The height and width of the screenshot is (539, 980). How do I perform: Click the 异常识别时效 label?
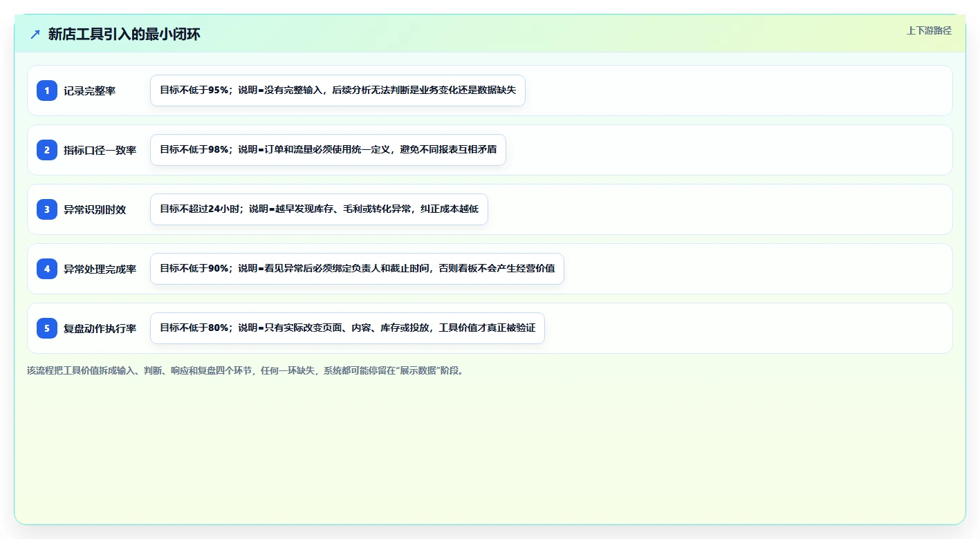pos(95,209)
